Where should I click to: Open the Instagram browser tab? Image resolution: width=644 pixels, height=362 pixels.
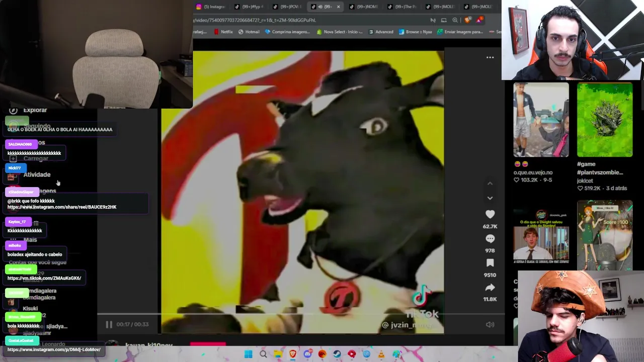[x=211, y=7]
